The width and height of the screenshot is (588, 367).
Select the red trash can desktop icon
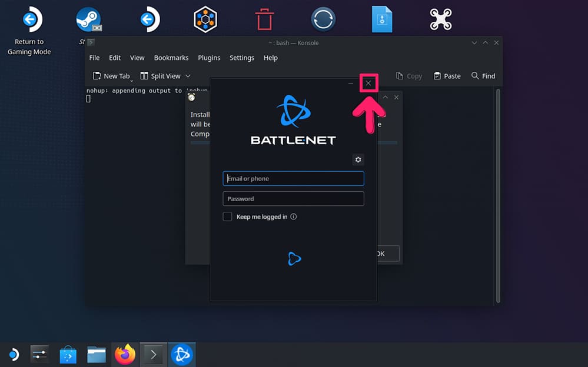coord(264,19)
